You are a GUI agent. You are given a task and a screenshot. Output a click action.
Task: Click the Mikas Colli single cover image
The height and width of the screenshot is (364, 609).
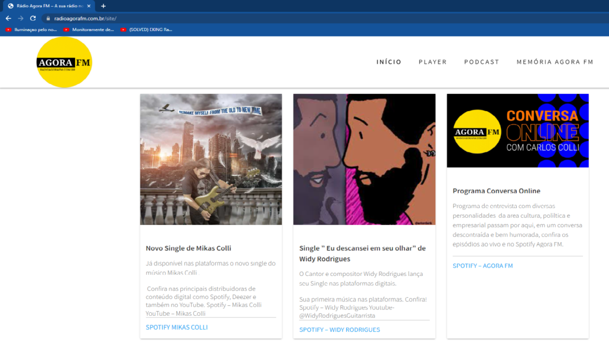(x=211, y=159)
